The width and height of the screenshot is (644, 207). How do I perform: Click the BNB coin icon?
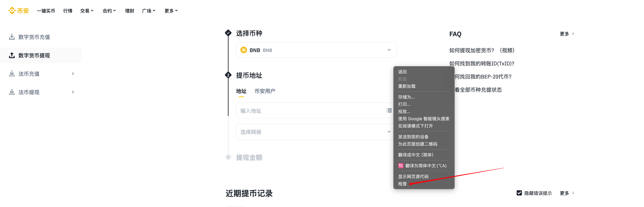[x=244, y=50]
